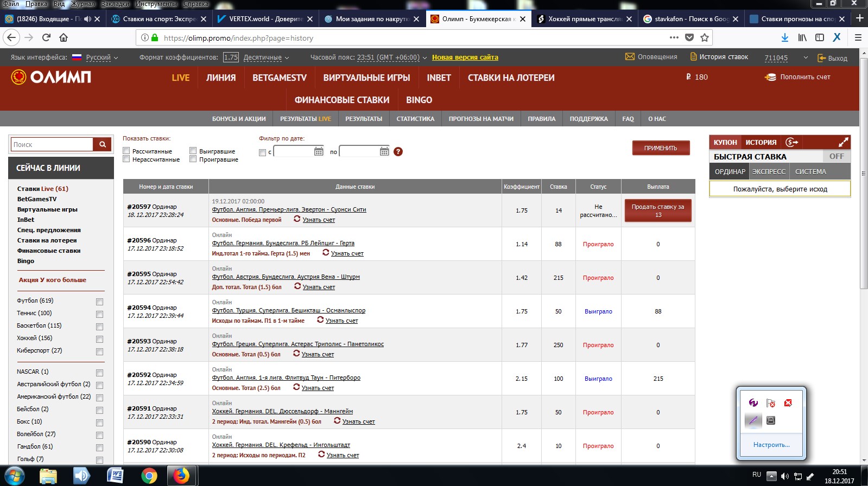Check the Нерассчитанные filter checkbox
The width and height of the screenshot is (868, 486).
point(126,159)
